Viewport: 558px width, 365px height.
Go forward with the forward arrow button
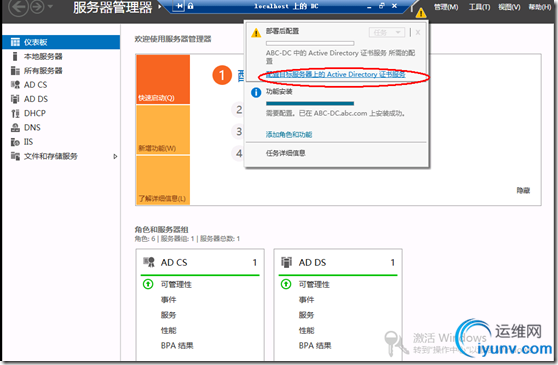37,7
